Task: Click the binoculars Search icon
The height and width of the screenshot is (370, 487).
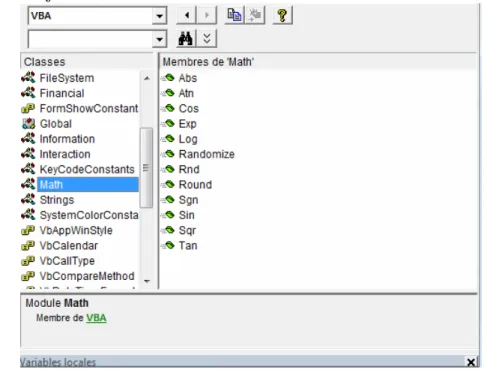Action: pyautogui.click(x=186, y=39)
